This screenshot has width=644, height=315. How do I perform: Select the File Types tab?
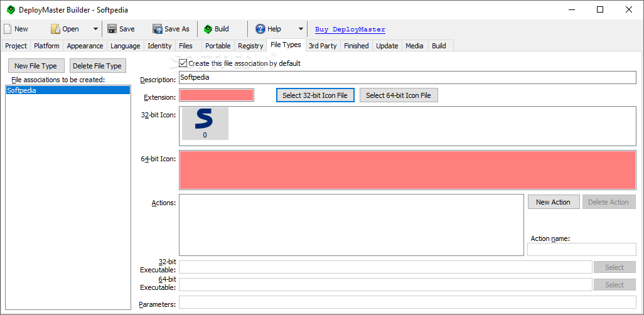pos(286,45)
